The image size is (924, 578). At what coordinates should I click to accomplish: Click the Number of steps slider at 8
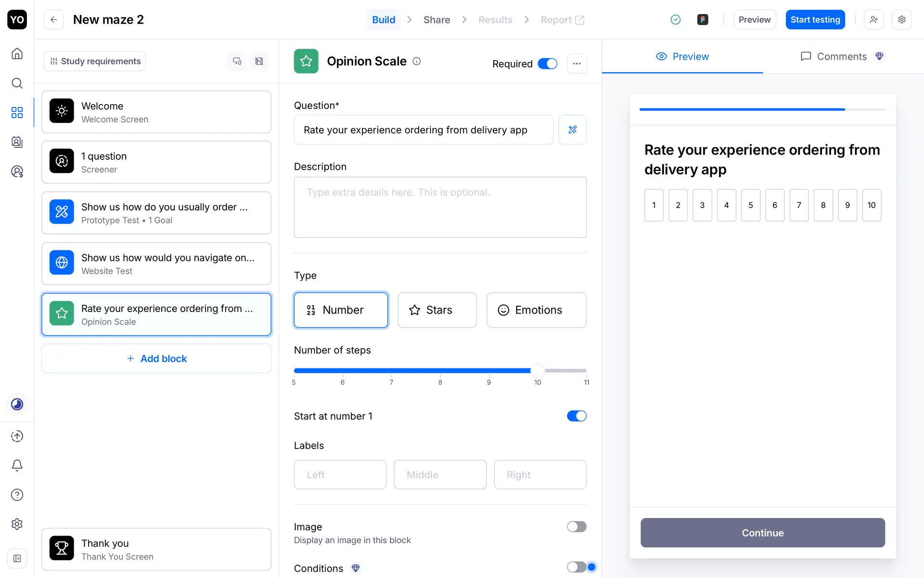click(x=440, y=371)
